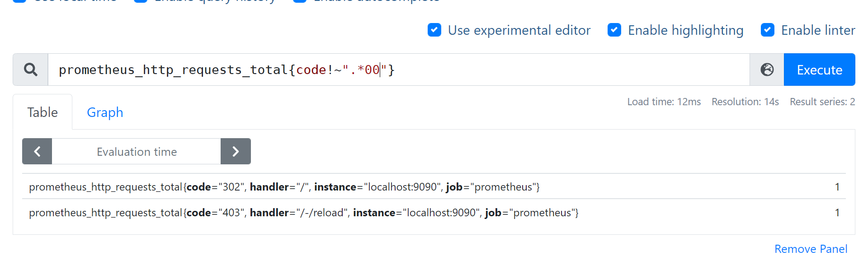Switch to the Graph tab
The width and height of the screenshot is (868, 270).
click(105, 112)
